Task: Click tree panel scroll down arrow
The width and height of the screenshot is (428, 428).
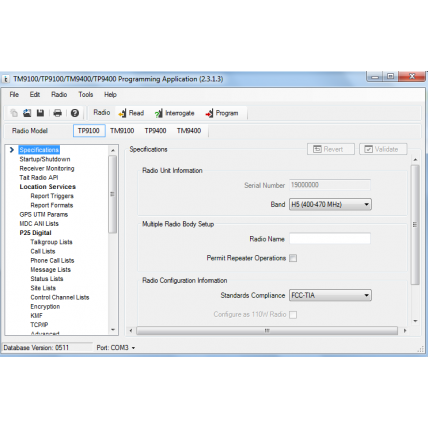Action: [113, 330]
